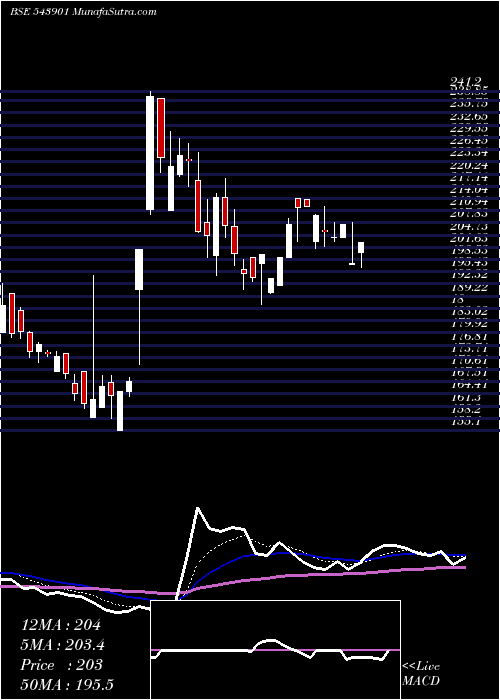Image resolution: width=500 pixels, height=700 pixels.
Task: Click the 201.63 price axis label
Action: 468,239
